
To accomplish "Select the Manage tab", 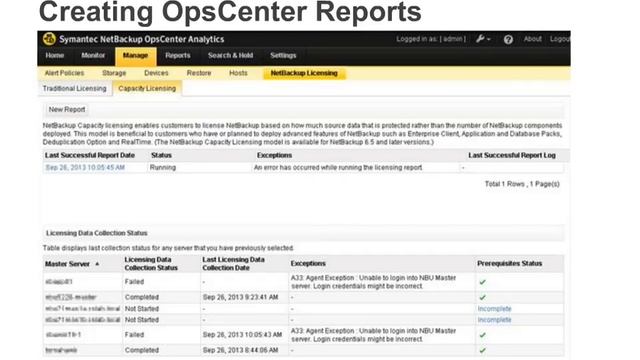I will (x=136, y=56).
